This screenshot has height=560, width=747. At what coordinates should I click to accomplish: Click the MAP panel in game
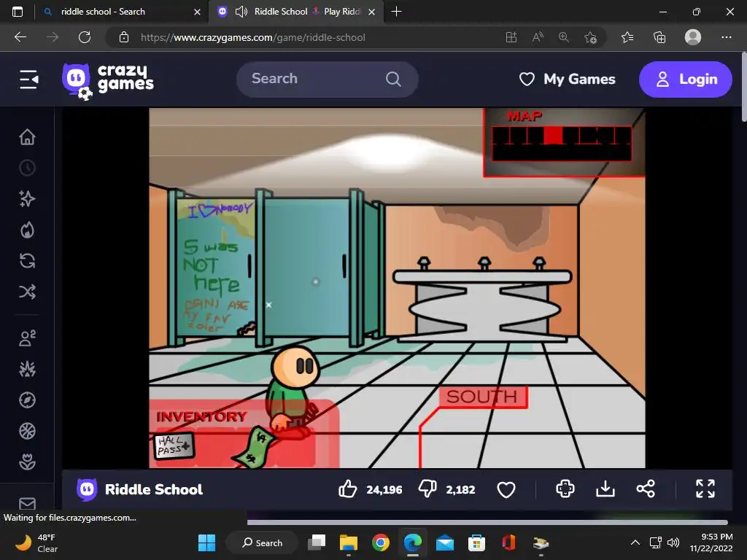click(563, 142)
